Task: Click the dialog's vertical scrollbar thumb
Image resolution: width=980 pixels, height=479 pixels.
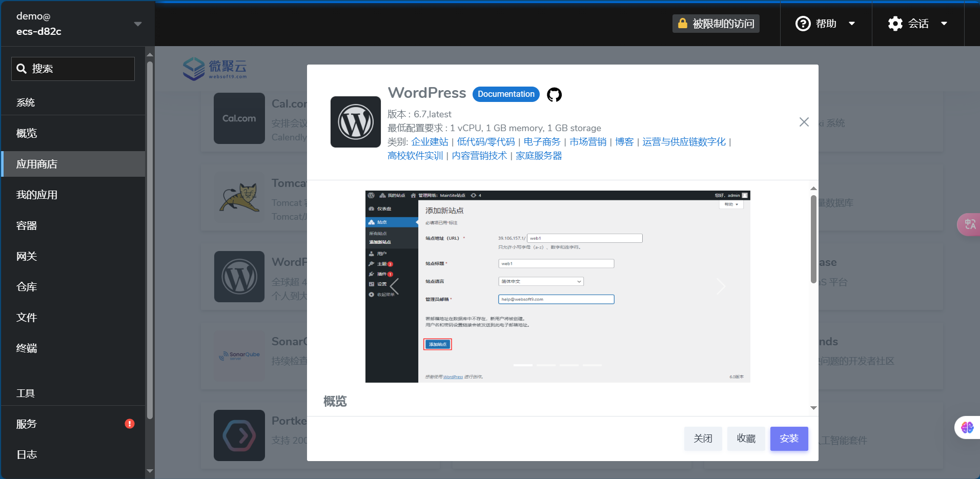Action: point(813,239)
